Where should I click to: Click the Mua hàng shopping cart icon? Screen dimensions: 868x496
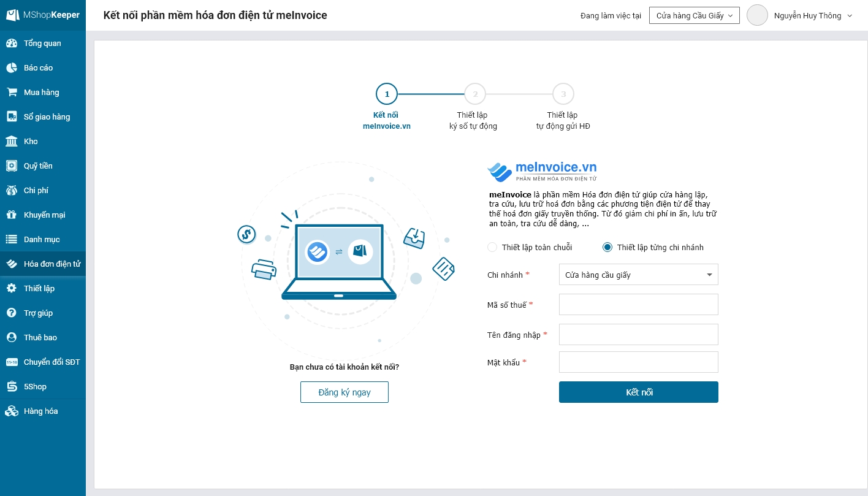point(12,93)
